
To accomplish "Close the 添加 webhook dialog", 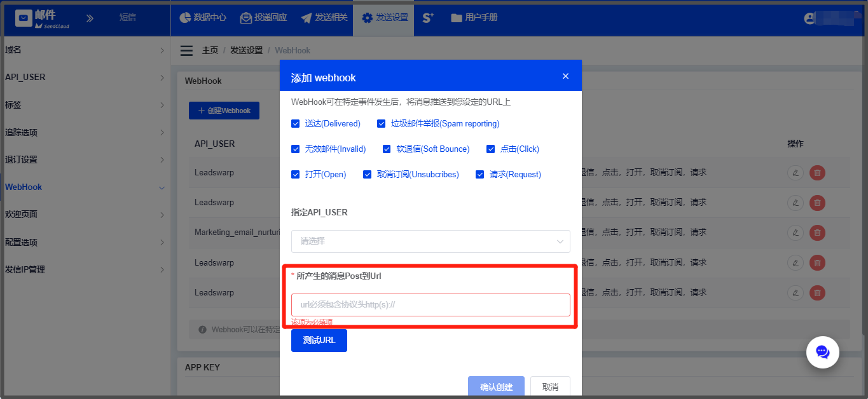I will coord(565,76).
